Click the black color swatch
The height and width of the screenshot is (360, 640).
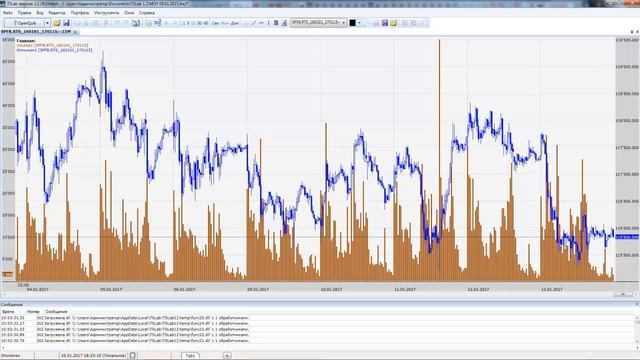click(x=353, y=23)
